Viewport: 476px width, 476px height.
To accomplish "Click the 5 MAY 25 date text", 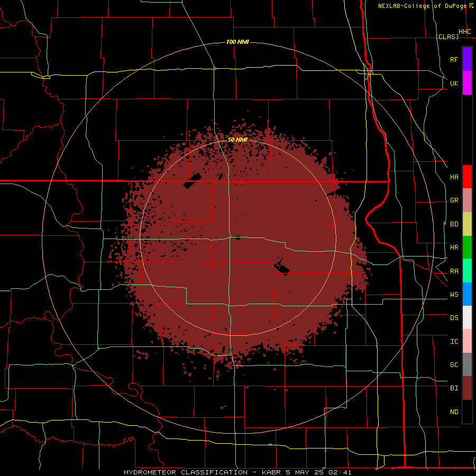I will click(x=306, y=472).
